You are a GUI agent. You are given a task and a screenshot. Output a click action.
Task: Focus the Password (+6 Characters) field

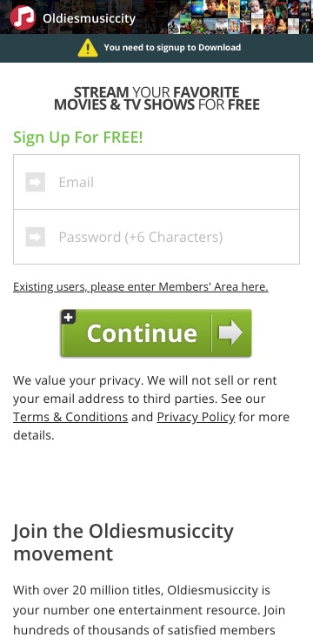tap(156, 237)
